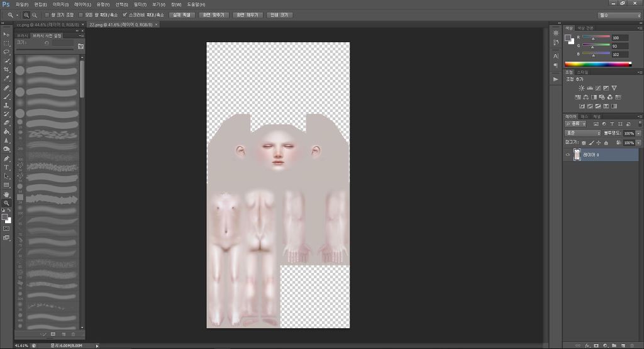This screenshot has width=644, height=349.
Task: Add a Brightness/Contrast adjustment from Adjustments panel
Action: [581, 88]
